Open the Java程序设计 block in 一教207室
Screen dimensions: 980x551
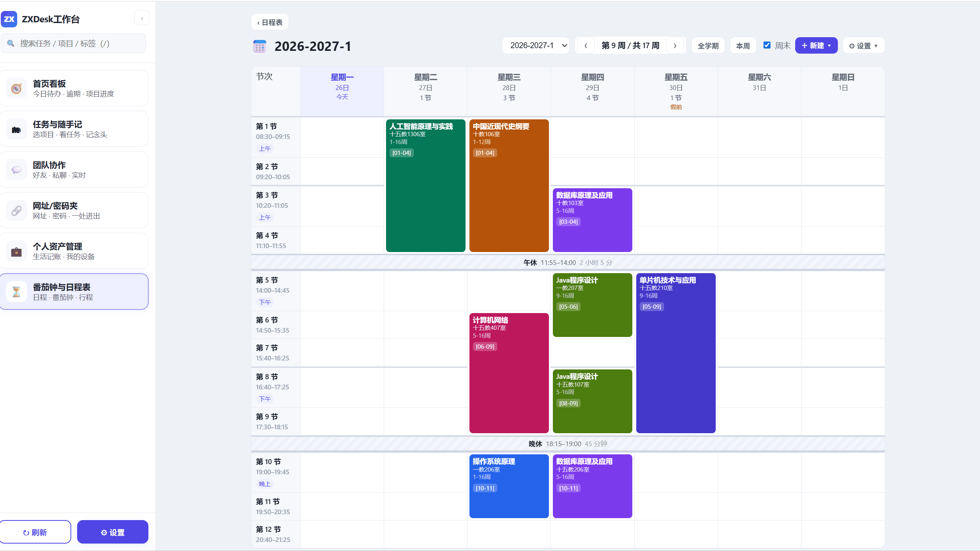(592, 305)
